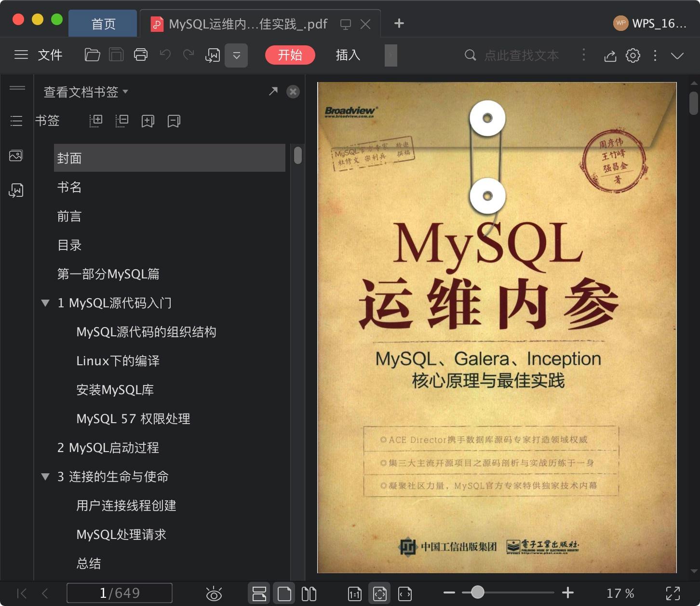700x606 pixels.
Task: Select the 总结 bookmark
Action: point(89,564)
